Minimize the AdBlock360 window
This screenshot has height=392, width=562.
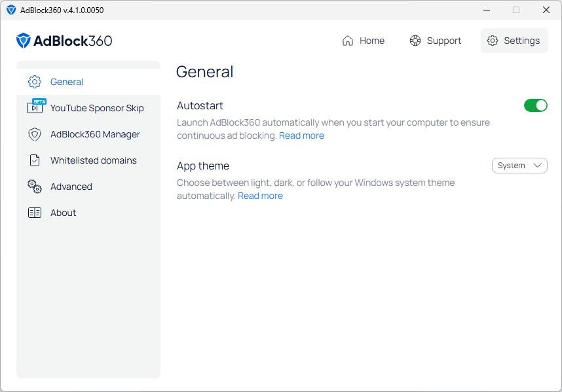click(x=486, y=10)
